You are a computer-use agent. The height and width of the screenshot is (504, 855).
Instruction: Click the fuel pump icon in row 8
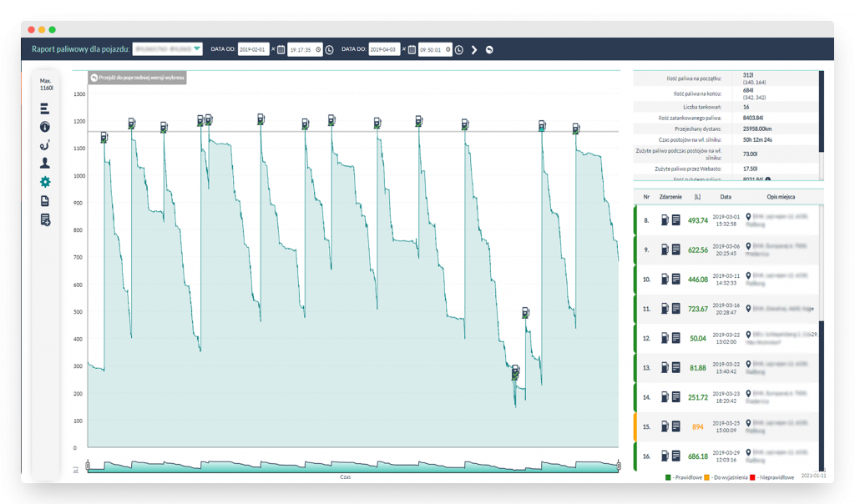665,220
